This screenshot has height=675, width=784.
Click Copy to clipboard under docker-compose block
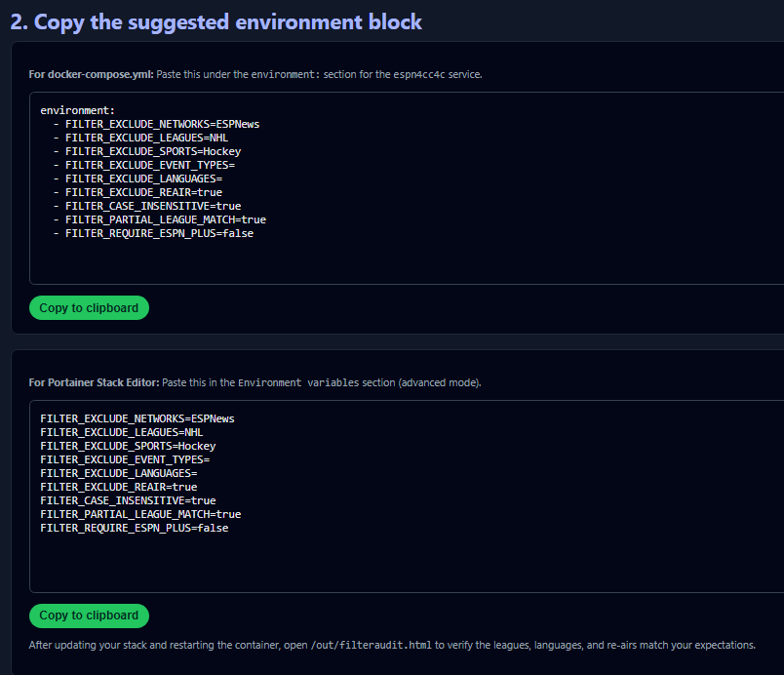89,307
